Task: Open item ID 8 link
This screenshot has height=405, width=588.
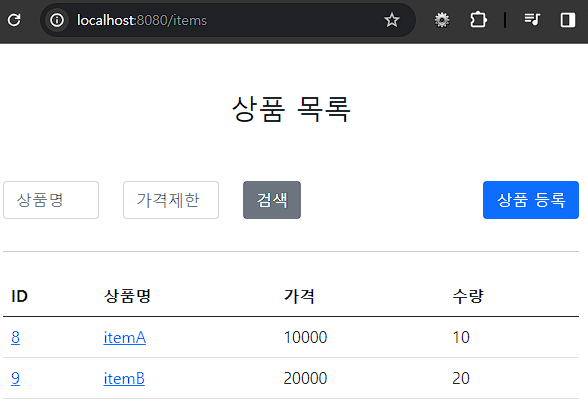Action: pos(15,338)
